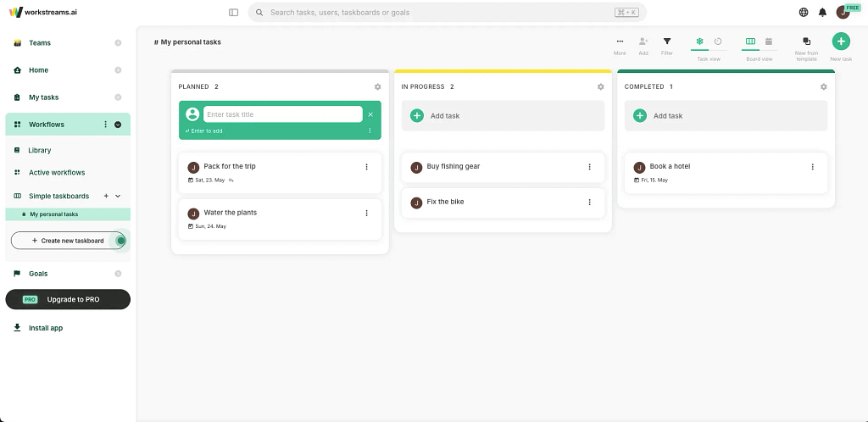The width and height of the screenshot is (868, 422).
Task: Switch to the clock task view
Action: click(x=718, y=42)
